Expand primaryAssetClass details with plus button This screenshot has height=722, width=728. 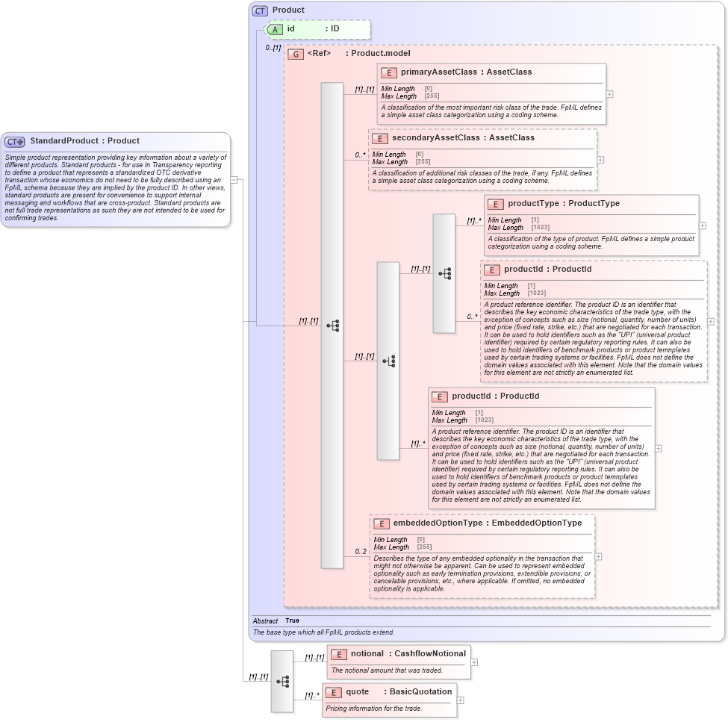click(x=609, y=94)
